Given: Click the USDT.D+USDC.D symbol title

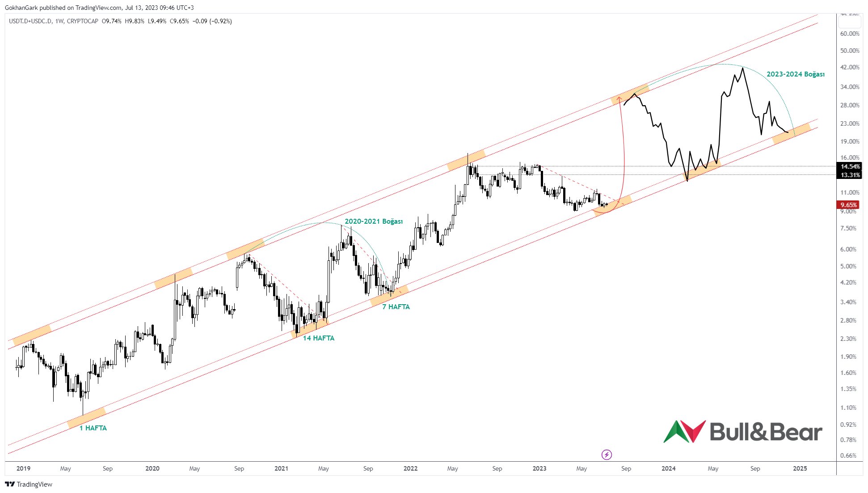Looking at the screenshot, I should pyautogui.click(x=30, y=21).
